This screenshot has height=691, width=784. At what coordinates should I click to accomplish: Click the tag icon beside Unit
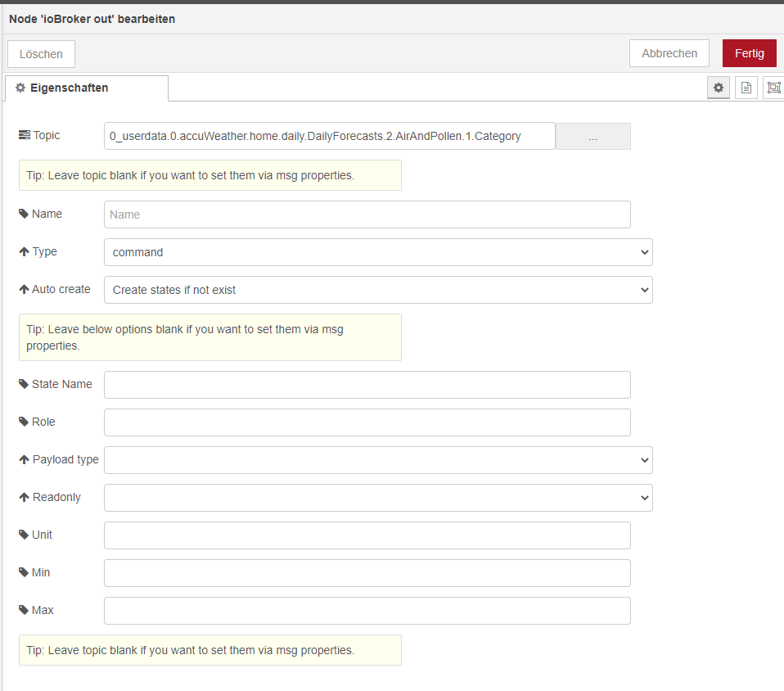pos(24,535)
